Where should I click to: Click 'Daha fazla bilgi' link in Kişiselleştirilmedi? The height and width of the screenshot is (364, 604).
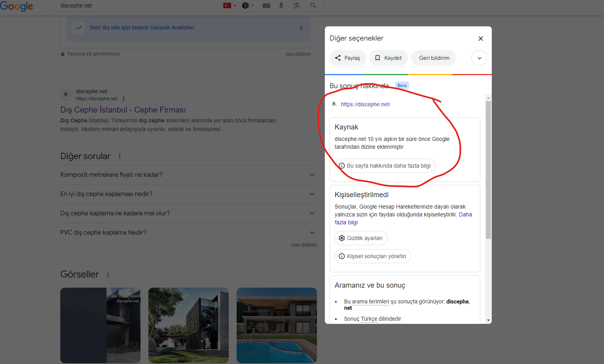point(403,218)
